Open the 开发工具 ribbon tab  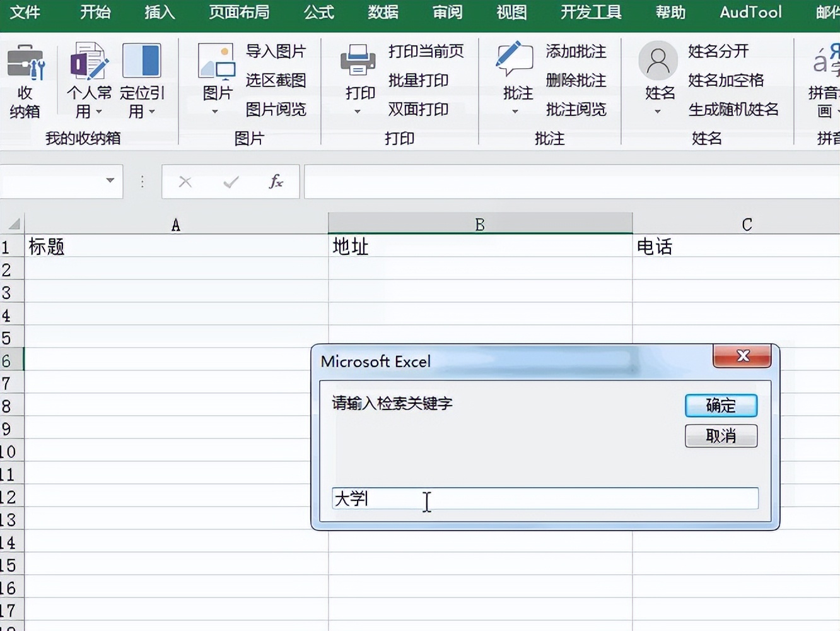[590, 12]
